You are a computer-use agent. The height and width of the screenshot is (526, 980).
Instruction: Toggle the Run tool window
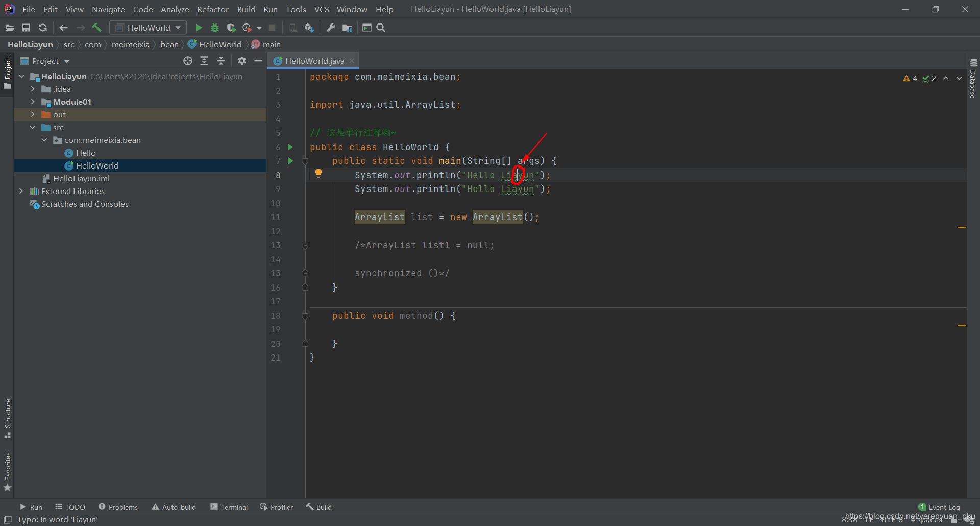pos(31,507)
